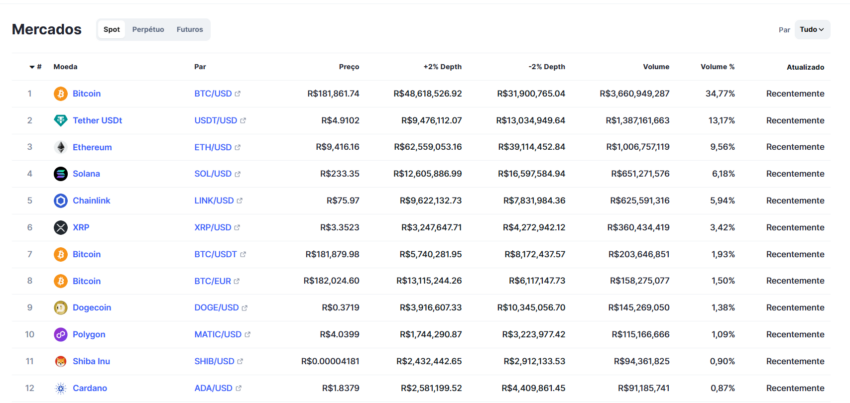The image size is (850, 403).
Task: Click the Shiba Inu logo icon
Action: (61, 361)
